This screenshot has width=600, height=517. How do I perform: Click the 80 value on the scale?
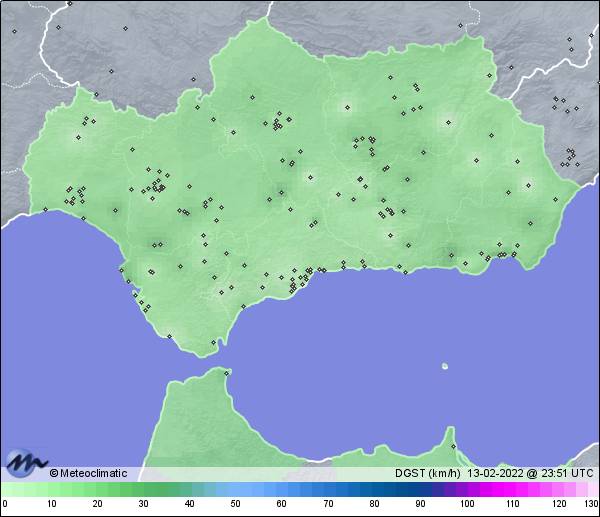374,504
